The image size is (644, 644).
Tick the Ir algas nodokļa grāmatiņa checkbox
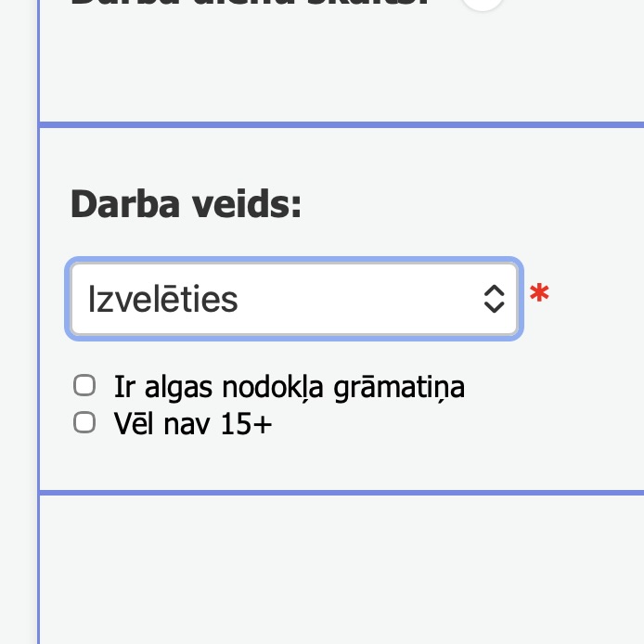point(84,385)
